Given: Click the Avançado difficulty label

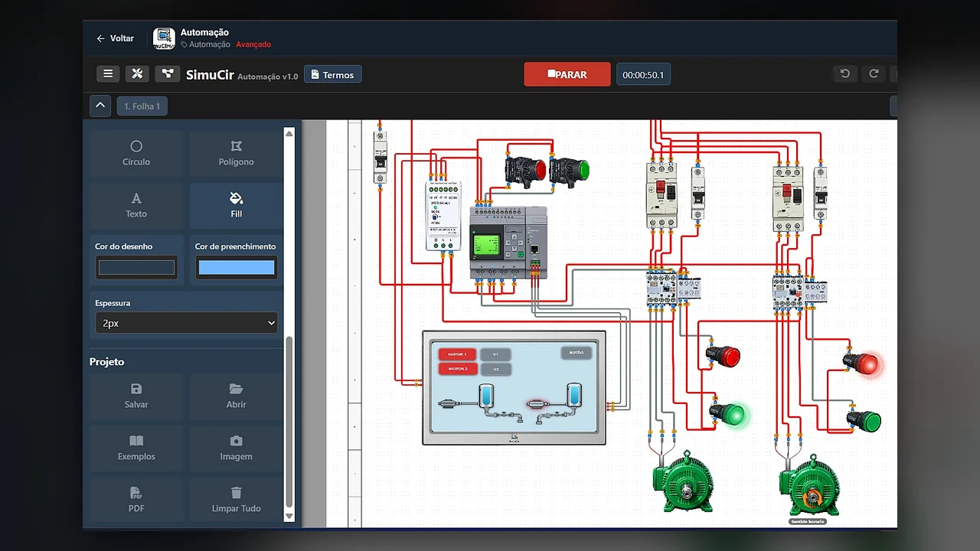Looking at the screenshot, I should click(x=253, y=44).
